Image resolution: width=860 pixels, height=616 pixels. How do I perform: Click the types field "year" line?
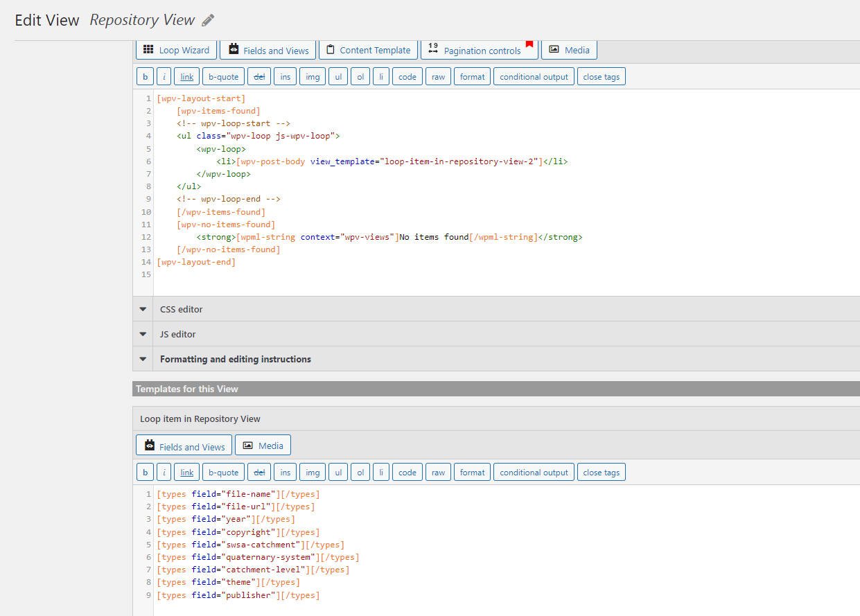[x=226, y=519]
